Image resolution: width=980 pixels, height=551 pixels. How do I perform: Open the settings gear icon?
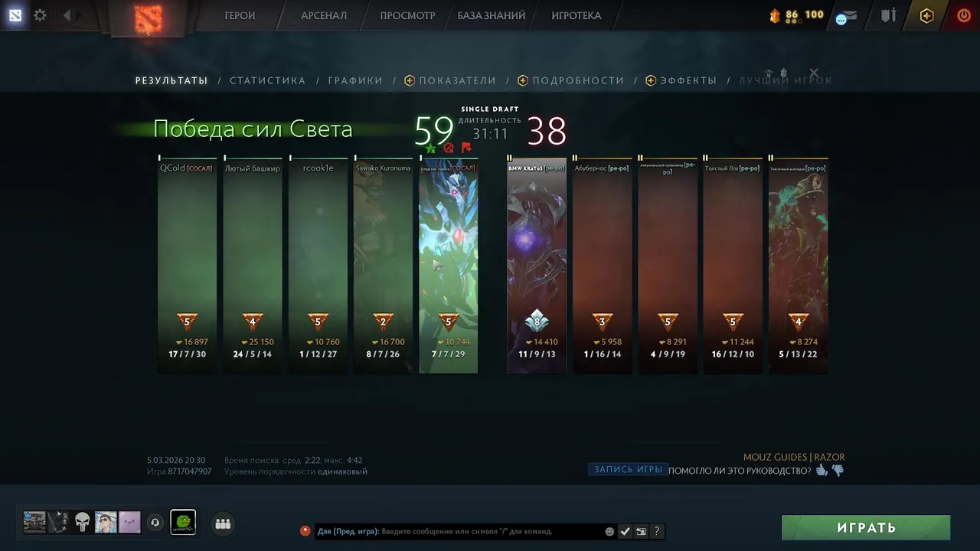point(40,15)
